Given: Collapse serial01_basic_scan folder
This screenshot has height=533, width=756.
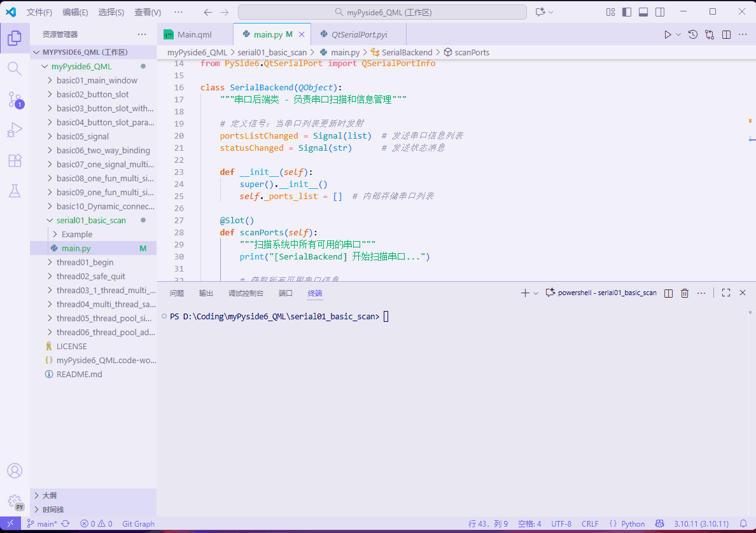Looking at the screenshot, I should pyautogui.click(x=93, y=220).
